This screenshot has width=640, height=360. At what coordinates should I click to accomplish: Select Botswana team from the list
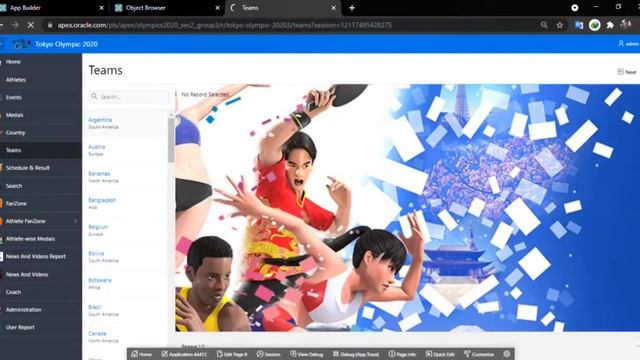pyautogui.click(x=100, y=280)
